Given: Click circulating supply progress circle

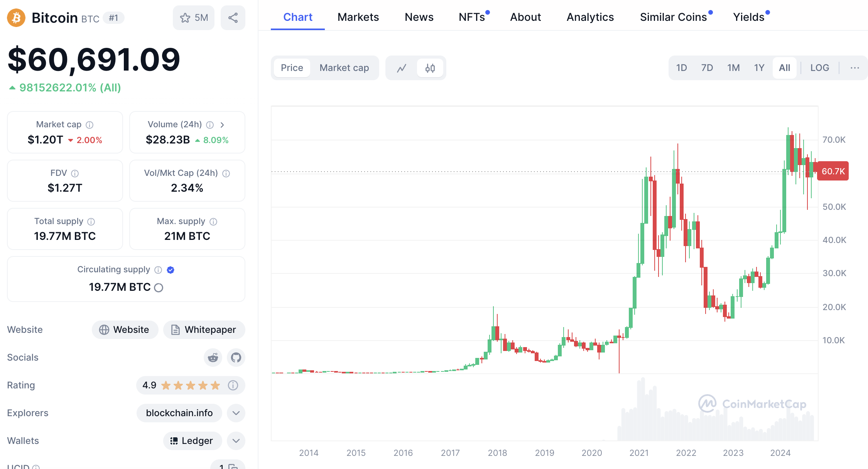Looking at the screenshot, I should pyautogui.click(x=159, y=288).
